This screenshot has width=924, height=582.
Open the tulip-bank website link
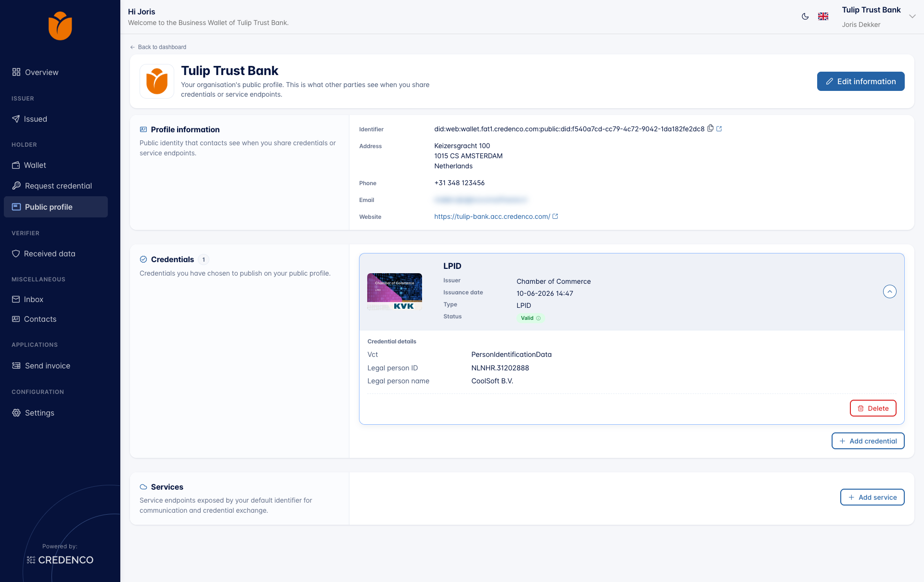(492, 216)
